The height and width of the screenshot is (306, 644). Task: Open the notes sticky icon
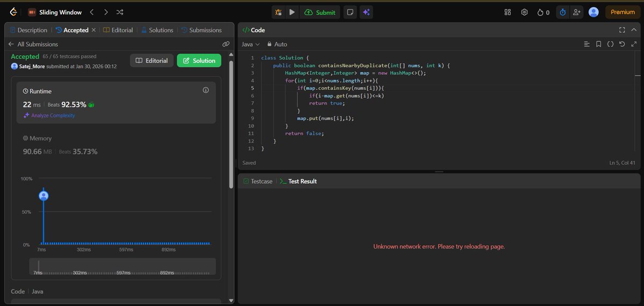(x=349, y=12)
